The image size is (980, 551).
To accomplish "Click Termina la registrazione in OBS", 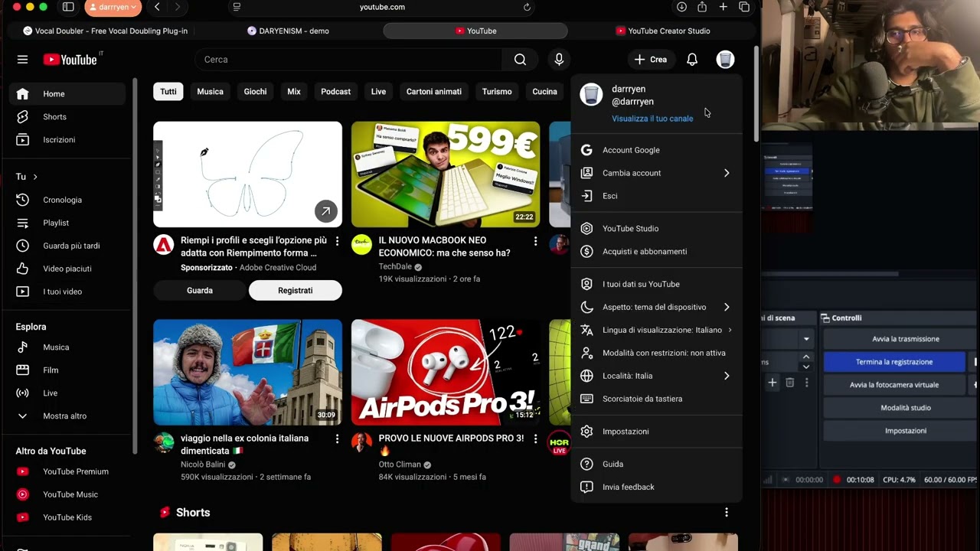I will point(894,362).
